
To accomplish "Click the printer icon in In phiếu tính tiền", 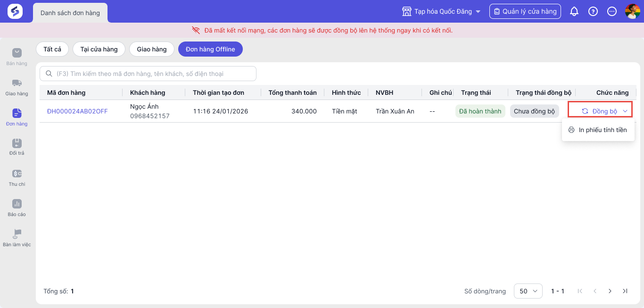I will pos(571,130).
